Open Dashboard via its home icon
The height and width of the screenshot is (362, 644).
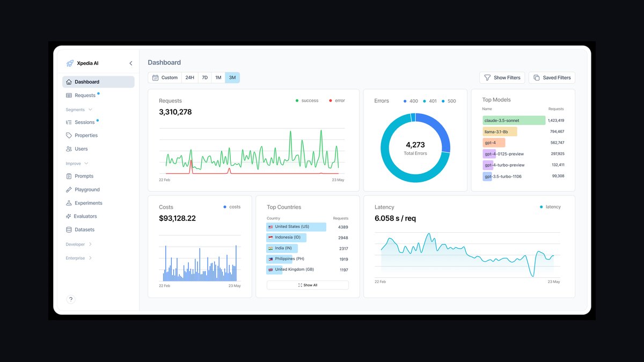pos(69,82)
